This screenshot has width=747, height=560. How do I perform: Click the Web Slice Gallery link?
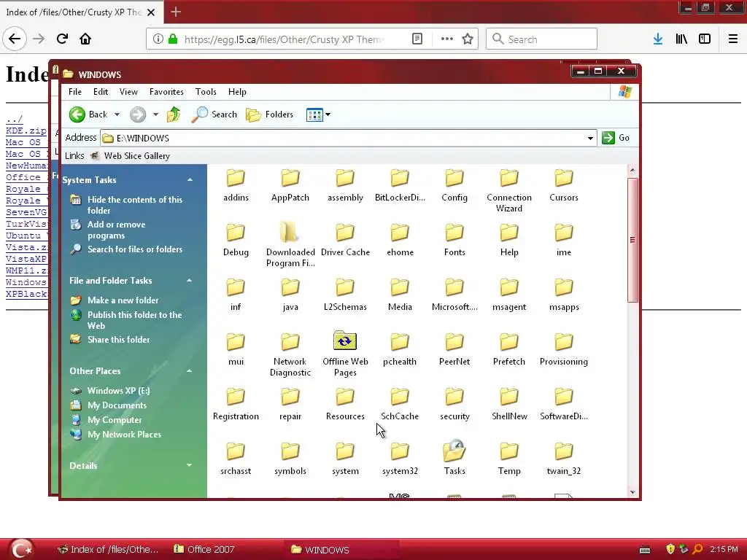130,156
